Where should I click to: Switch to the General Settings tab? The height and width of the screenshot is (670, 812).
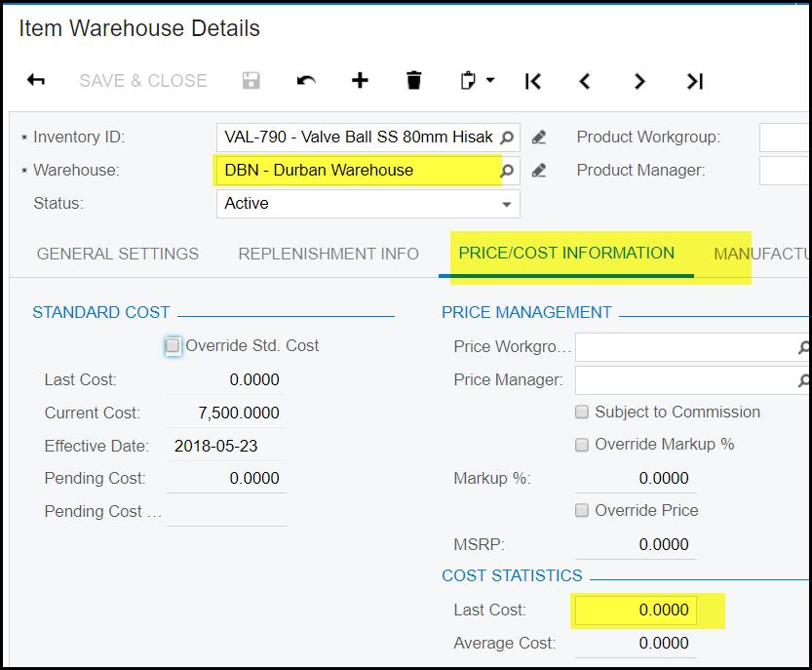(118, 254)
